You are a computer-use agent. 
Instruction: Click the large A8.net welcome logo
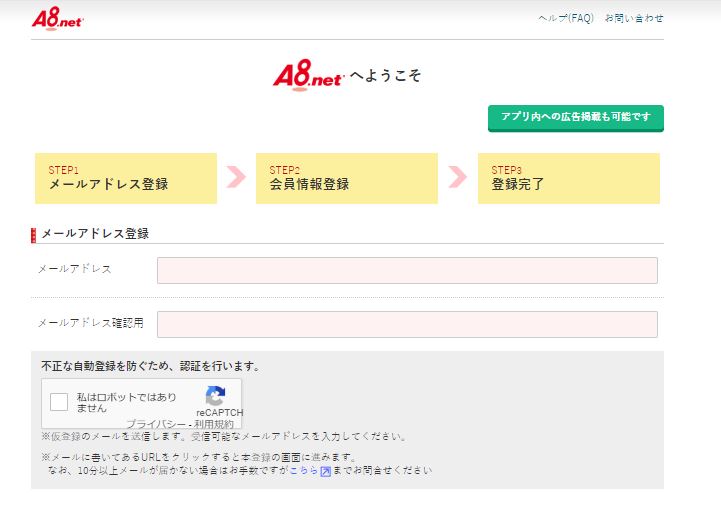(x=308, y=75)
